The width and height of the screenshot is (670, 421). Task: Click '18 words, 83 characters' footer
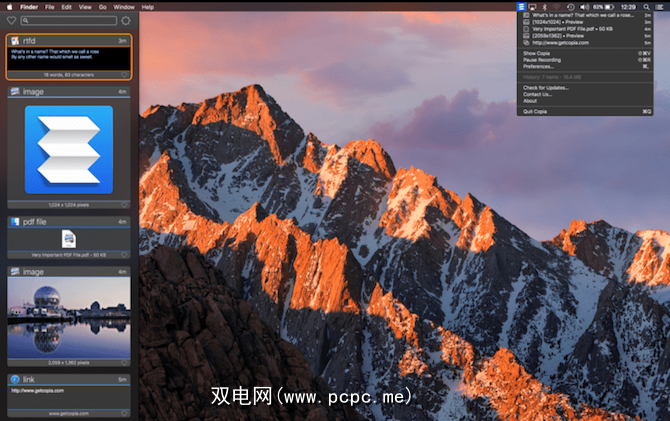click(x=68, y=75)
